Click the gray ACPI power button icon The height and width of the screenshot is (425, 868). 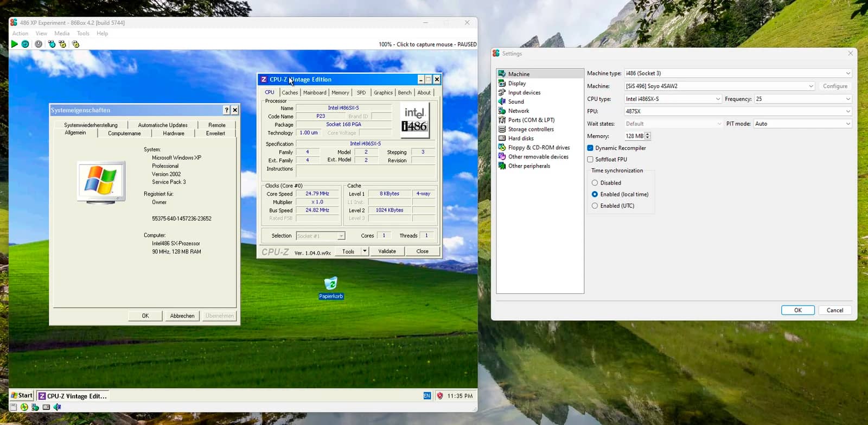coord(39,44)
